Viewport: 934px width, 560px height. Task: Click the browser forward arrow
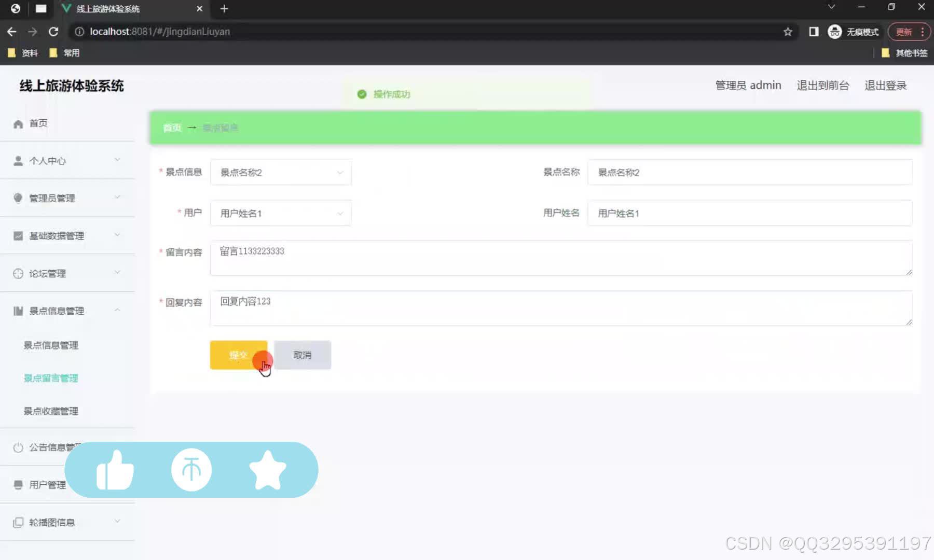[33, 32]
